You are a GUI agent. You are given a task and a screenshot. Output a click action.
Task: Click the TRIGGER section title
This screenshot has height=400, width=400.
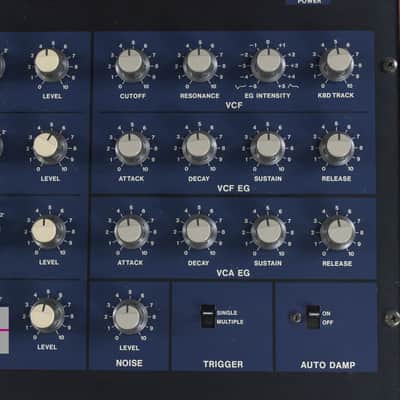pos(223,364)
